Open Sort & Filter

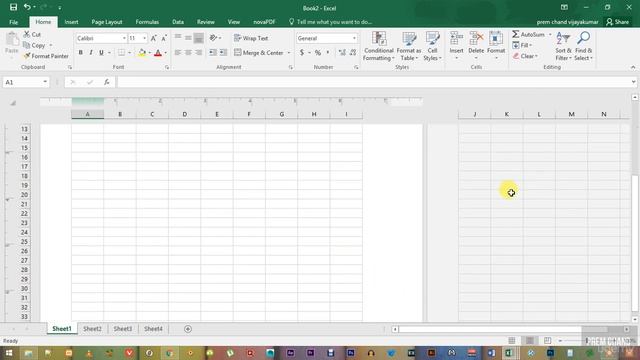(563, 46)
